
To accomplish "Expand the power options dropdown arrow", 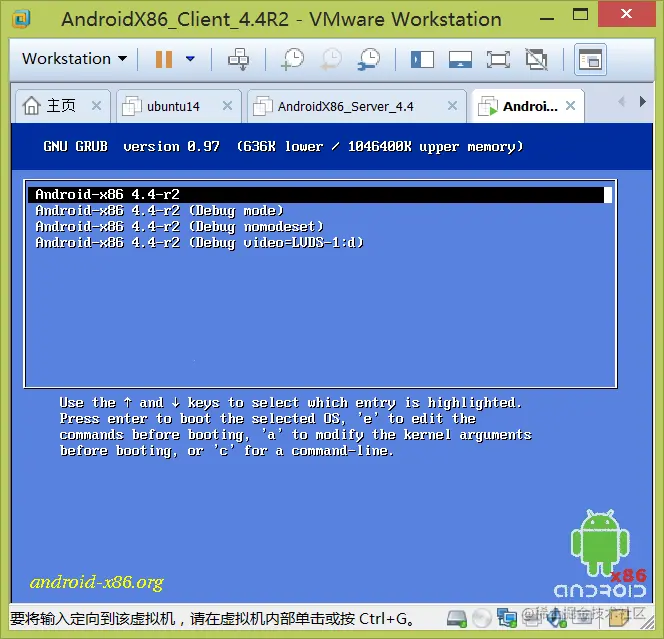I will coord(190,59).
